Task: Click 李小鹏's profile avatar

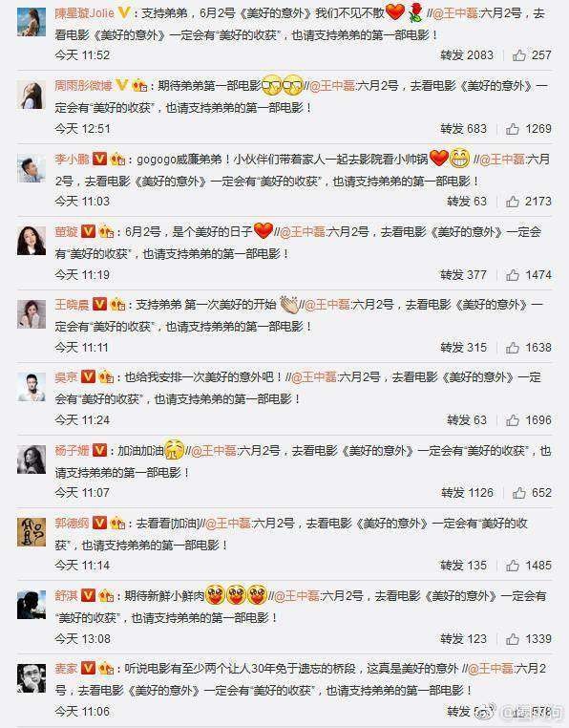Action: 32,168
